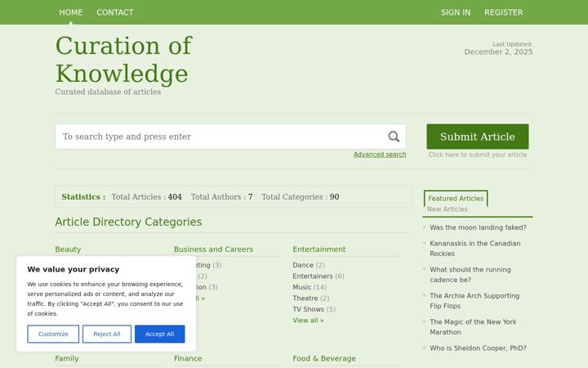This screenshot has height=368, width=588.
Task: Open the Advanced search link
Action: [x=380, y=155]
